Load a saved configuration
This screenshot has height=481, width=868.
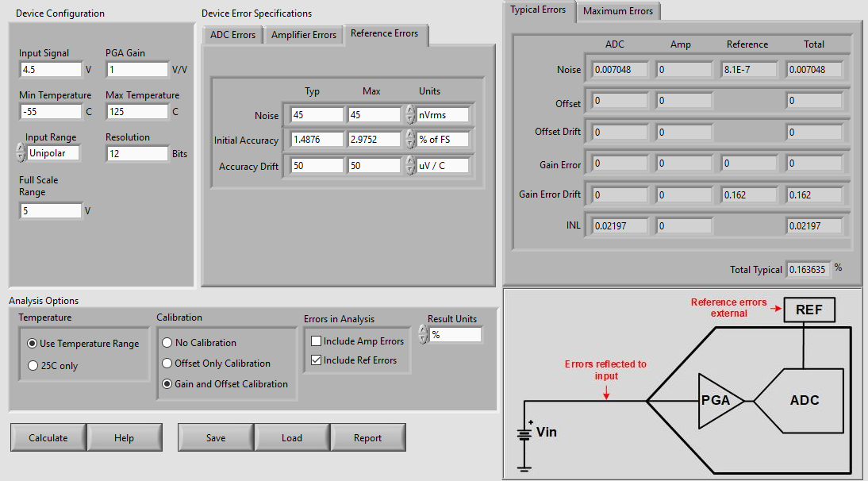click(291, 437)
